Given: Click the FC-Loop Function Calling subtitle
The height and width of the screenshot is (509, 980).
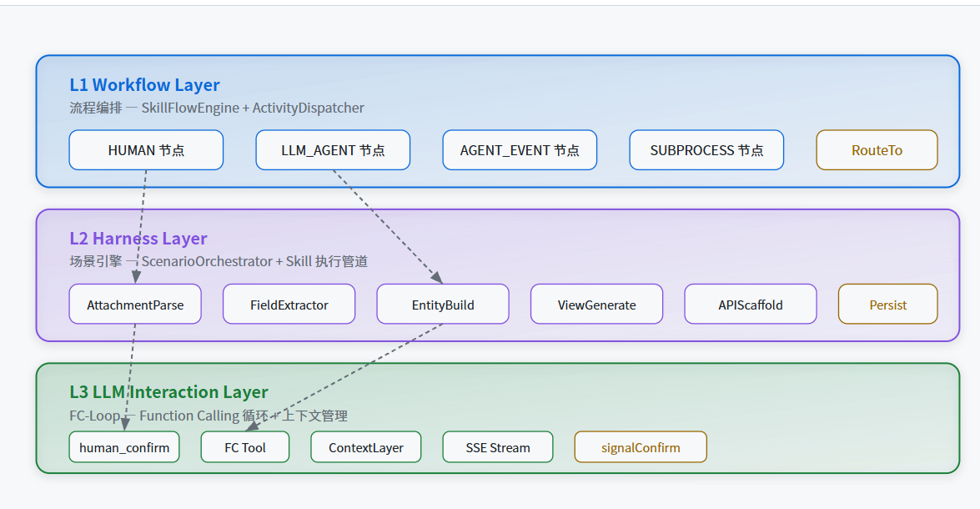Looking at the screenshot, I should click(x=209, y=416).
